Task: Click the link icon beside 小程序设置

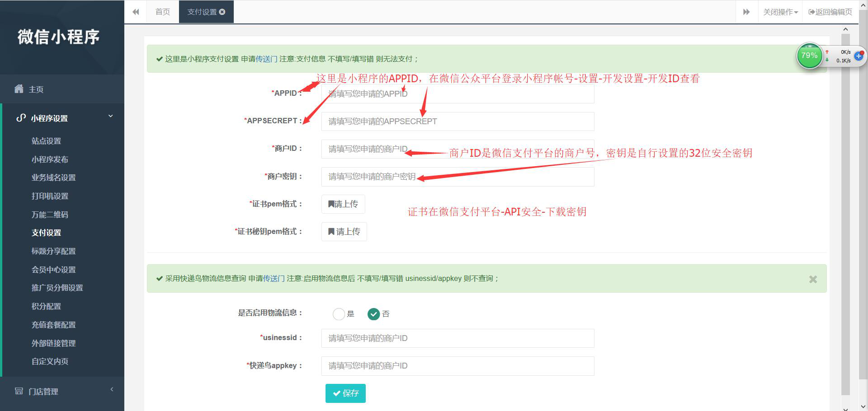Action: point(21,118)
